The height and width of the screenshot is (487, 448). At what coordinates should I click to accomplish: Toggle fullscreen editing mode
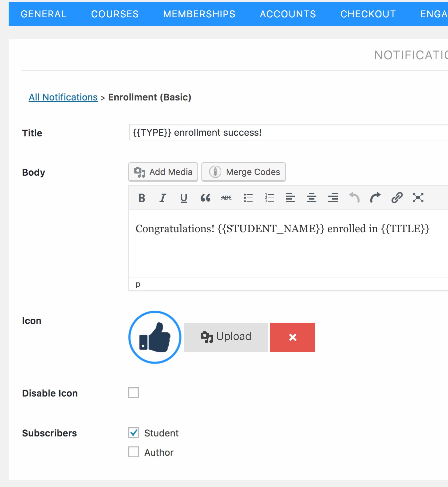click(418, 198)
